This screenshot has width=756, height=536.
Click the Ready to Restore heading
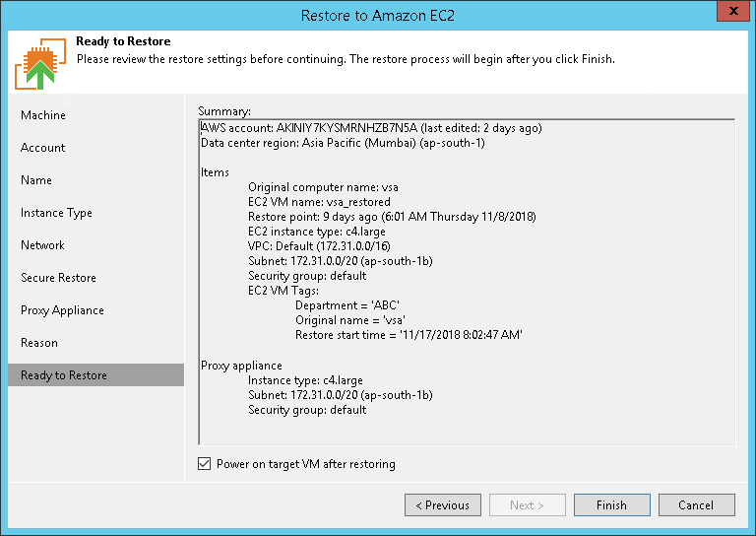point(123,42)
